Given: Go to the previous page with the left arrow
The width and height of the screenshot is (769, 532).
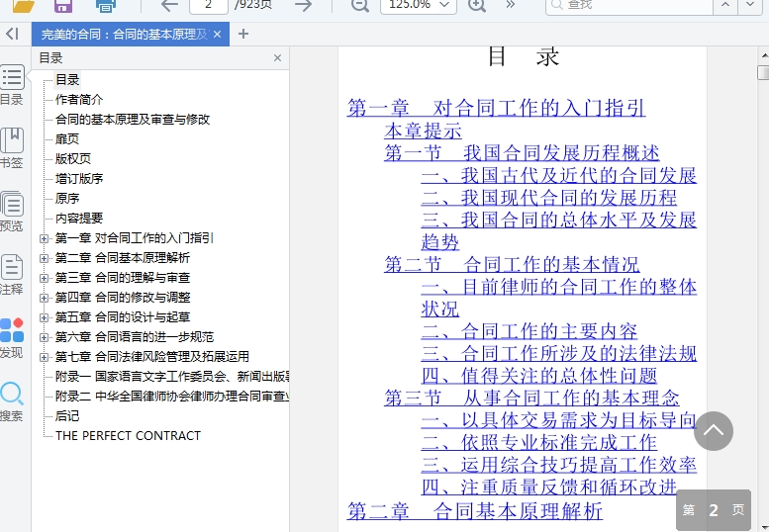Looking at the screenshot, I should pos(169,5).
